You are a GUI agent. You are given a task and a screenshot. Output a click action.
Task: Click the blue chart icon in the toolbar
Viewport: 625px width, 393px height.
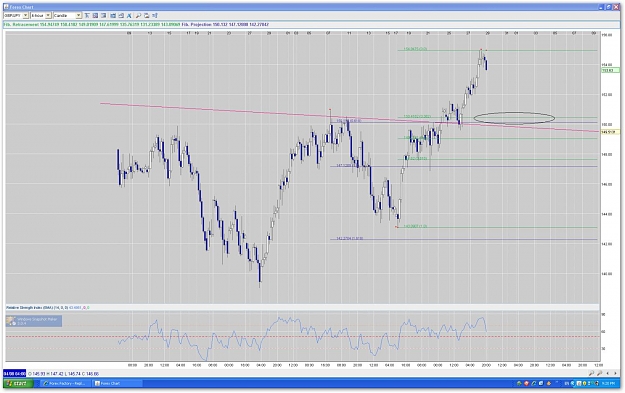pos(113,15)
